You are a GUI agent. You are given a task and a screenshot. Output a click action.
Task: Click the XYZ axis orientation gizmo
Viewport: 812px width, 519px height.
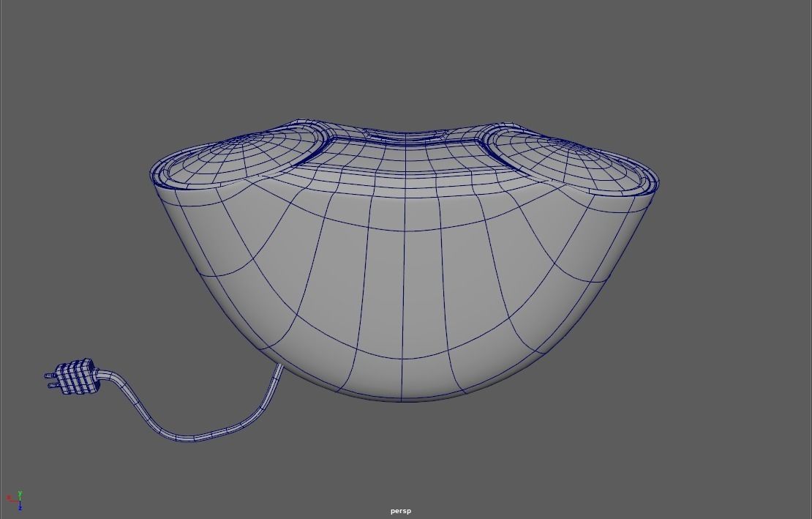(15, 501)
